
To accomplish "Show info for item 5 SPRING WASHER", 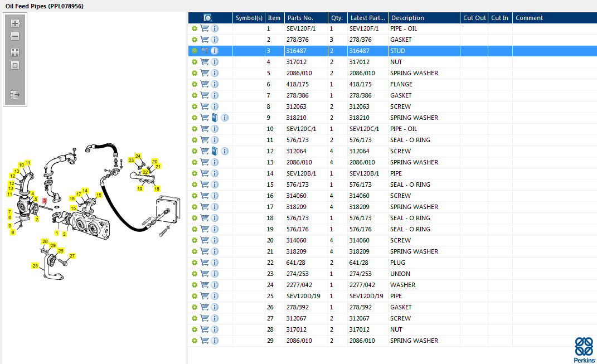I will pyautogui.click(x=215, y=72).
